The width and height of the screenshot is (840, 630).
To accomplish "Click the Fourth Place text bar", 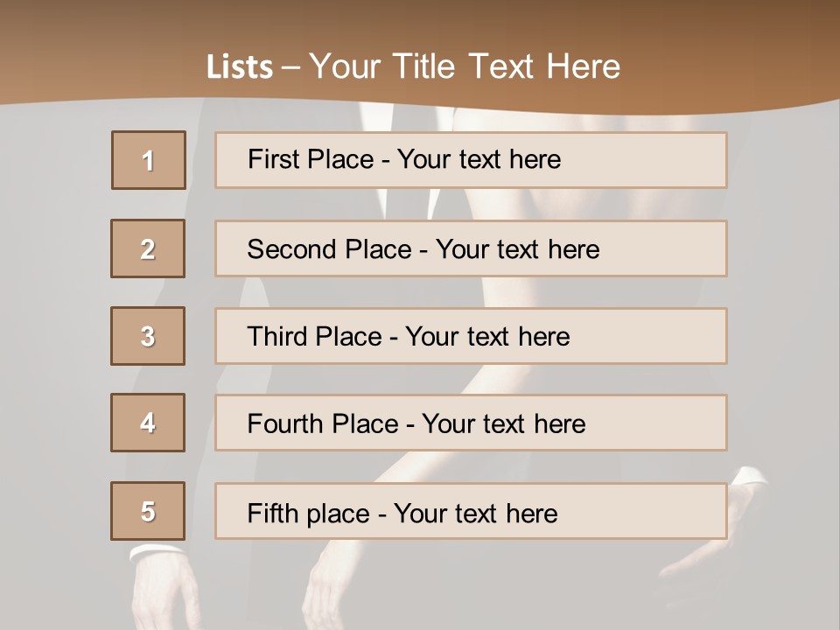I will [x=471, y=423].
